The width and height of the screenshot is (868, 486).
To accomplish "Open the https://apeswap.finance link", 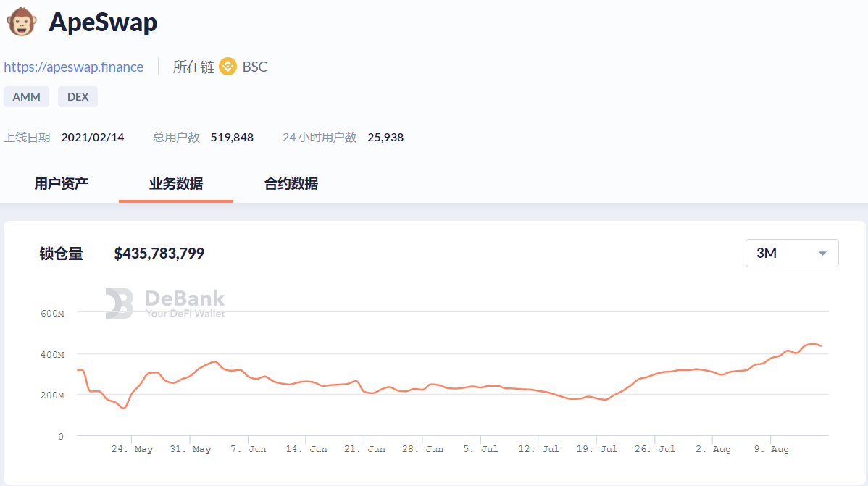I will pyautogui.click(x=74, y=67).
